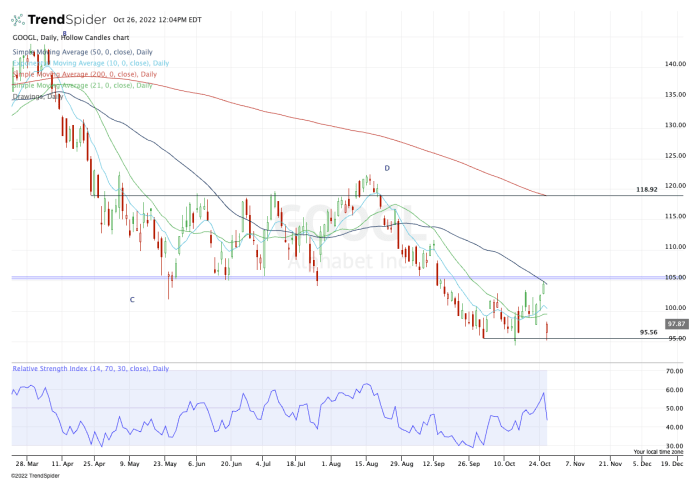The image size is (700, 481).
Task: Click the Relative Strength Index indicator label
Action: 88,369
